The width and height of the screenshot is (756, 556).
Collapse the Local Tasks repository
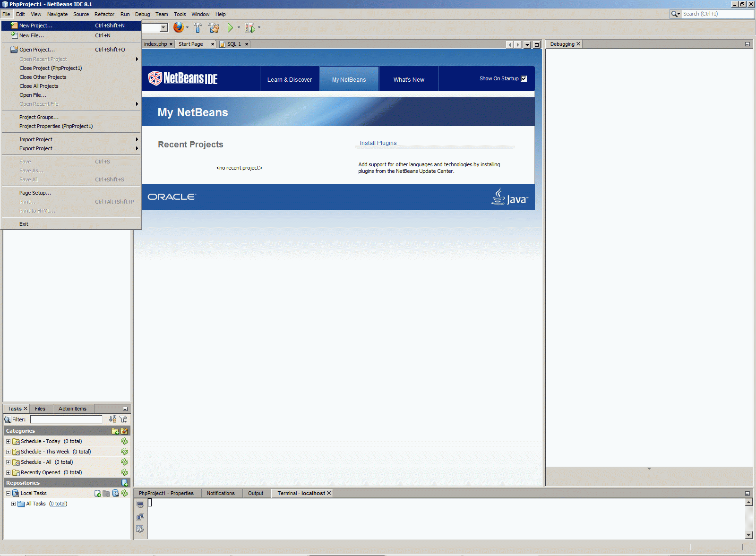point(8,493)
